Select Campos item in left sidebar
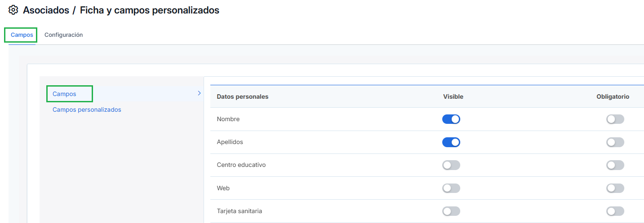The width and height of the screenshot is (644, 223). click(64, 94)
